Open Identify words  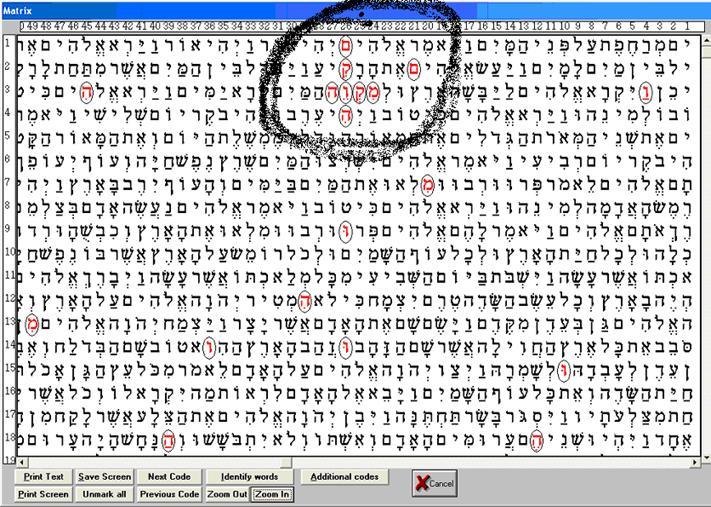click(250, 477)
